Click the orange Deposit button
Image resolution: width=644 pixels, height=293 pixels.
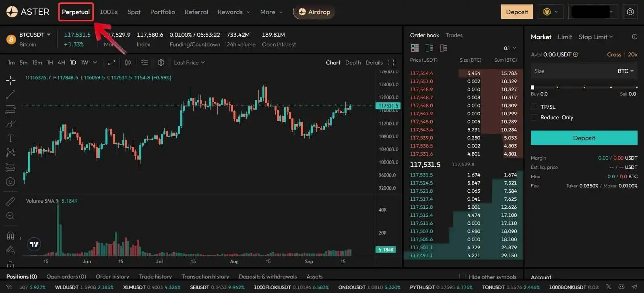tap(517, 12)
